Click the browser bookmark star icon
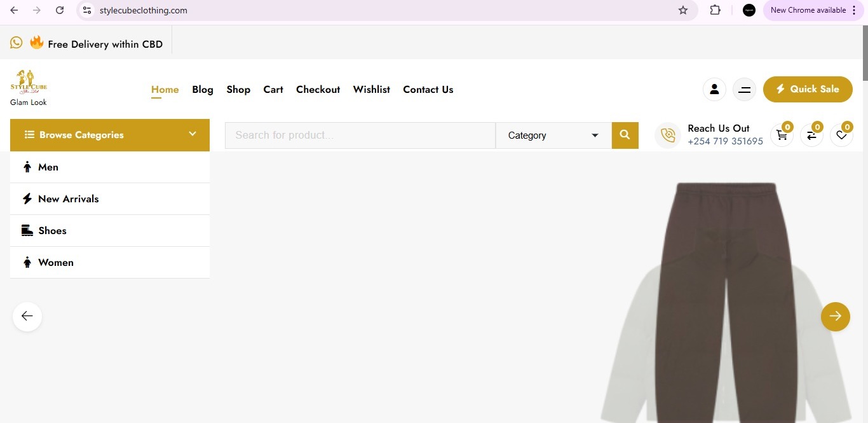Image resolution: width=868 pixels, height=423 pixels. tap(682, 10)
